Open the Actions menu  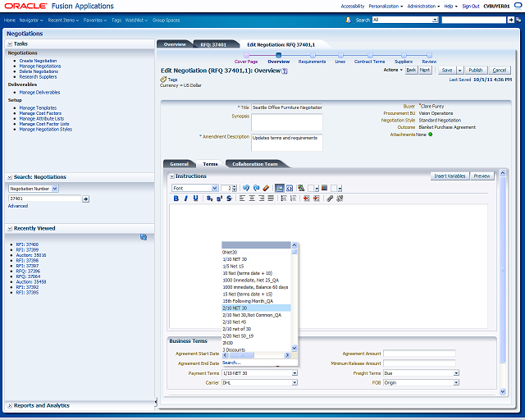click(393, 70)
